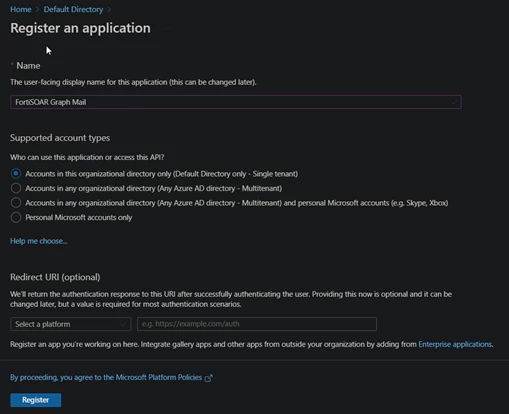Screen dimensions: 509x414
Task: Select Multitenant Azure AD directory option
Action: point(16,188)
